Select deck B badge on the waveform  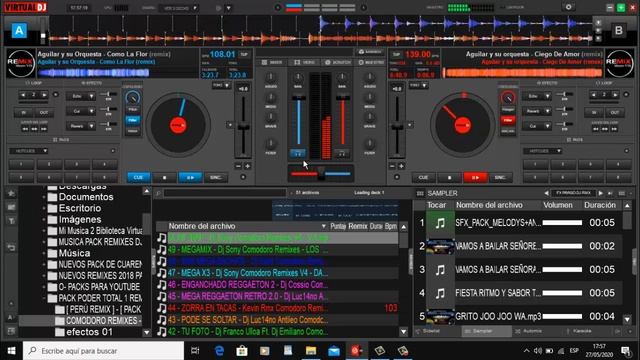[619, 31]
